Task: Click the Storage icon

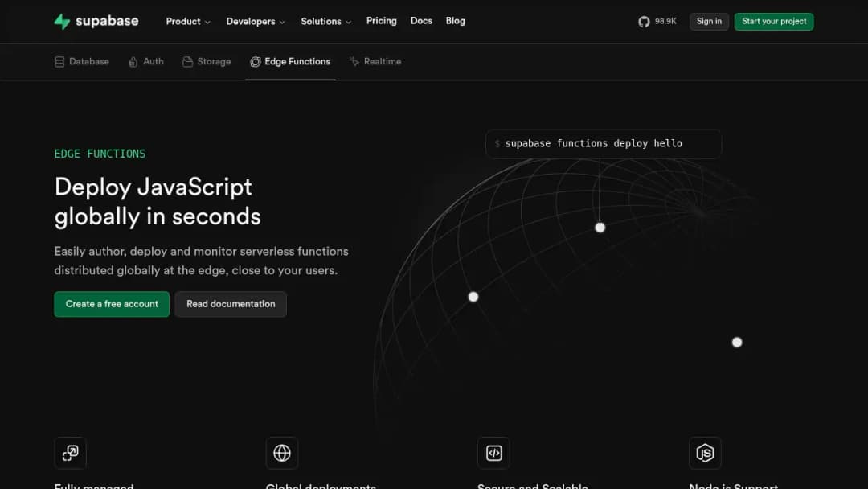Action: coord(187,62)
